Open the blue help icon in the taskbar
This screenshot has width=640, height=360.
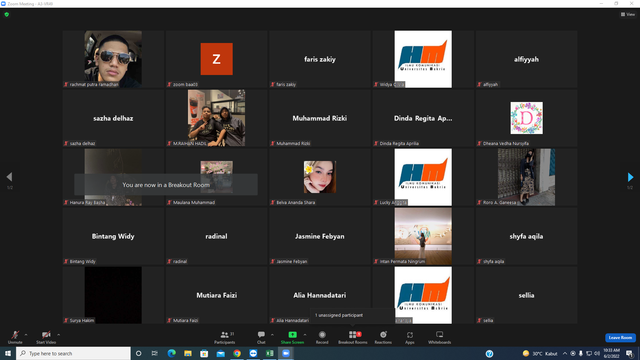[x=489, y=353]
